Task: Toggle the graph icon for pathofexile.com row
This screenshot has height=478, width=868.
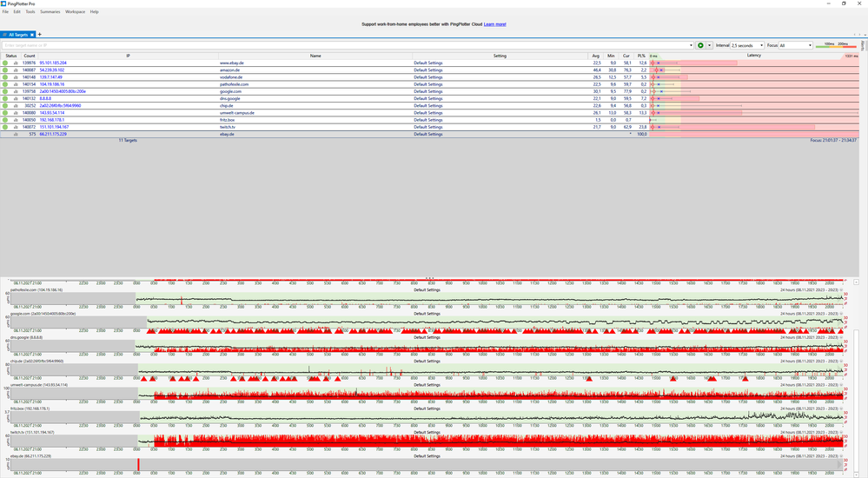Action: pyautogui.click(x=16, y=85)
